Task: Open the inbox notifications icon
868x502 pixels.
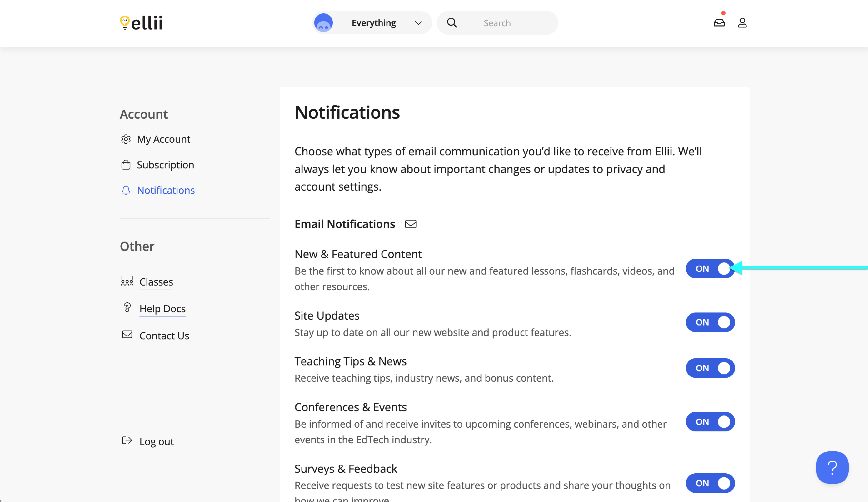Action: point(719,23)
